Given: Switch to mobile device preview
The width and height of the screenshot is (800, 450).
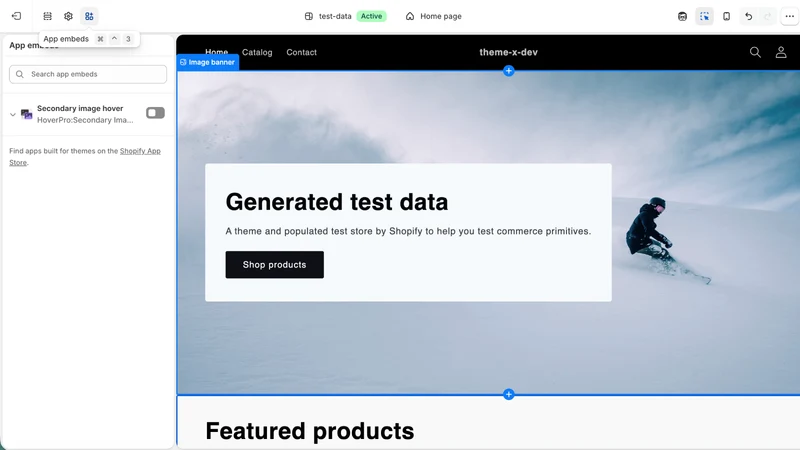Looking at the screenshot, I should [x=727, y=16].
